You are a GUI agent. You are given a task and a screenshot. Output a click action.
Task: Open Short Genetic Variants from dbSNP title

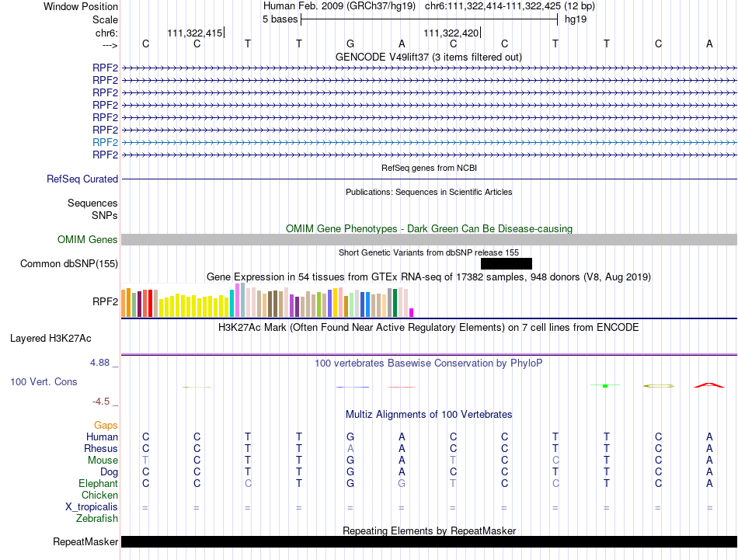point(429,252)
